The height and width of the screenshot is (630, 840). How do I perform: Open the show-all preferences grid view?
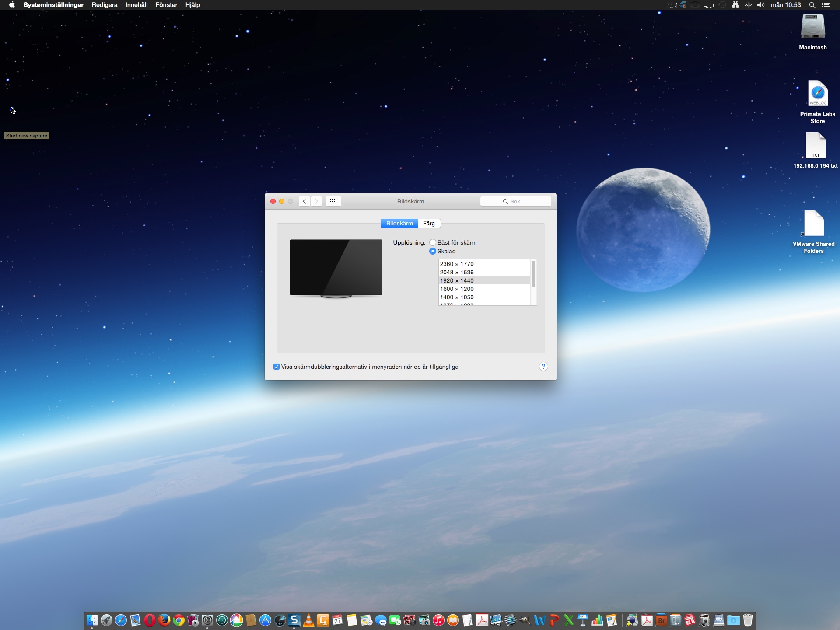(x=333, y=201)
